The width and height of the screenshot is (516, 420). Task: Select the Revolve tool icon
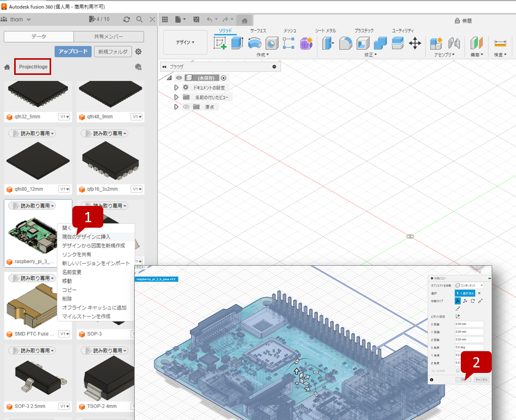(x=254, y=43)
